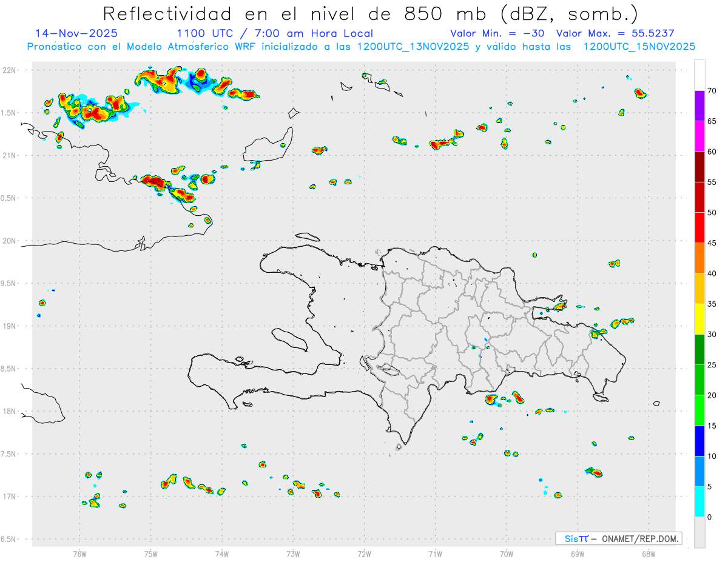This screenshot has width=728, height=562.
Task: Click the time text '1100 UTC / 7:00 am Hora Local'
Action: click(x=275, y=33)
